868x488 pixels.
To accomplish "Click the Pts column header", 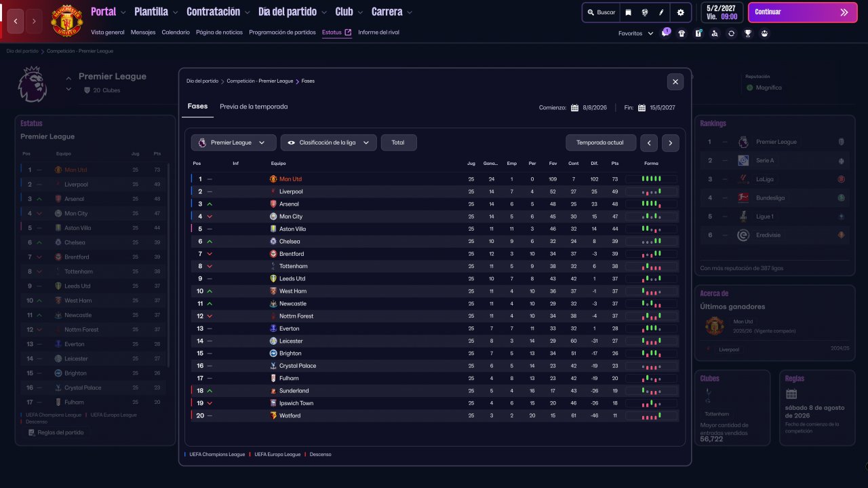I will click(615, 164).
